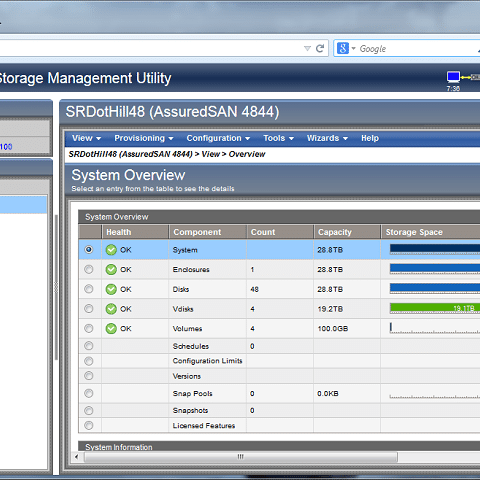Select the Vdisks row radio button

click(89, 309)
